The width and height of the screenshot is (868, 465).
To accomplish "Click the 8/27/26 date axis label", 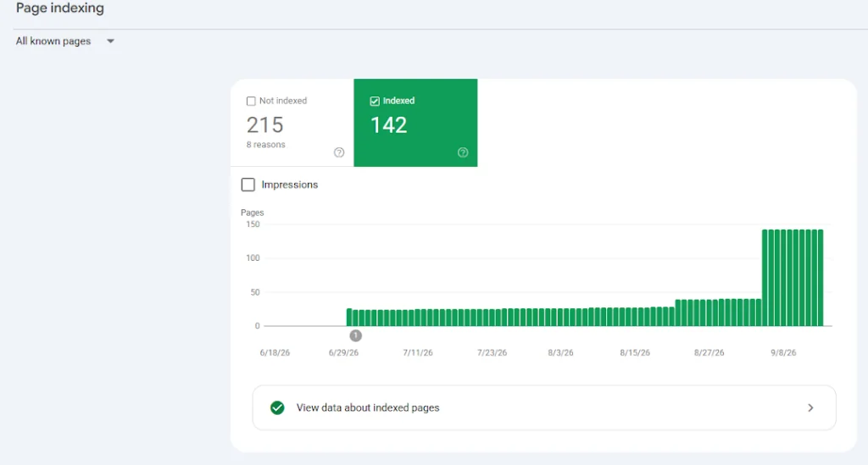I will [709, 352].
